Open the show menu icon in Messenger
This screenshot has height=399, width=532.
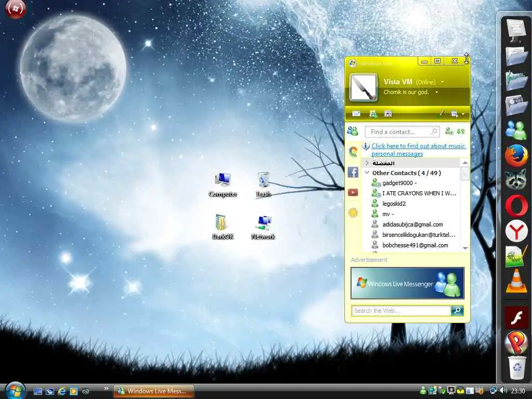click(454, 114)
